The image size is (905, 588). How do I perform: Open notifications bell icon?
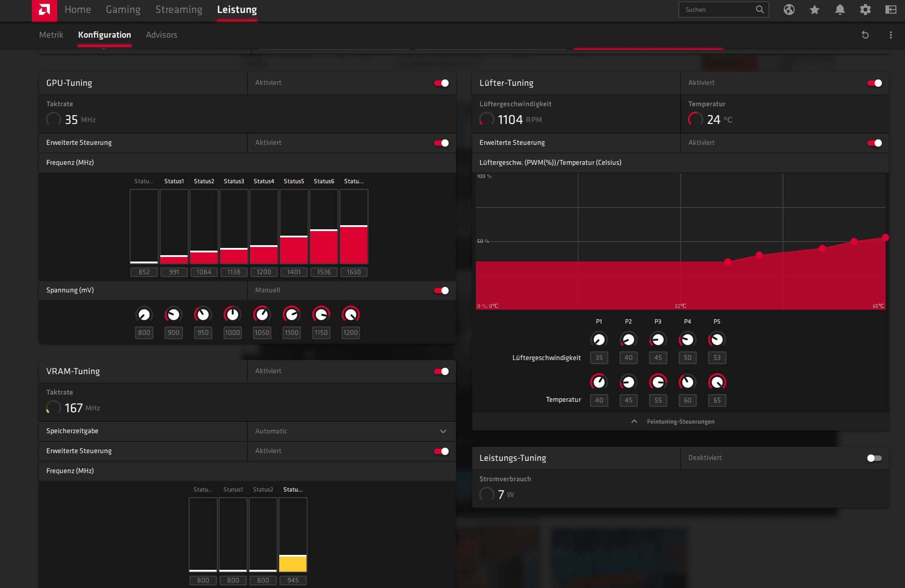(x=840, y=10)
